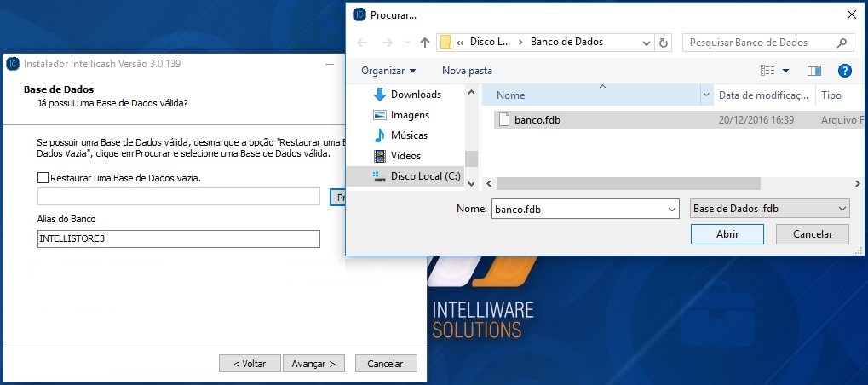Select Downloads in navigation pane

tap(407, 95)
